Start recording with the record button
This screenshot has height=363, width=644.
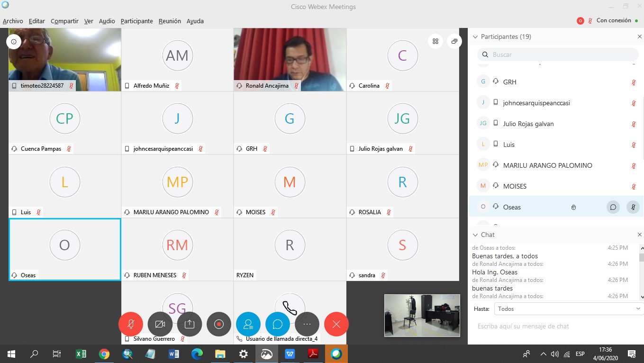[x=218, y=324]
